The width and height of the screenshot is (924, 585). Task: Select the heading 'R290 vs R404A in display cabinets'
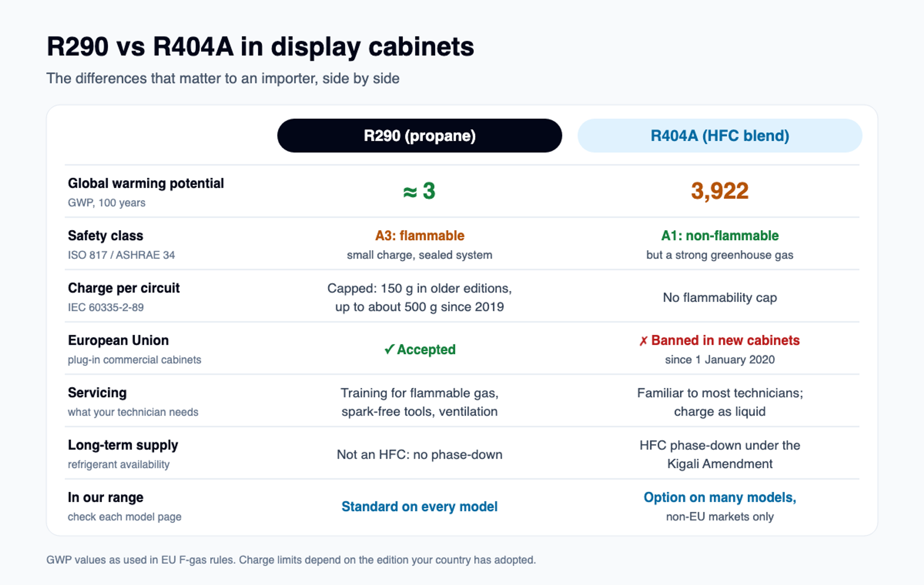click(x=260, y=47)
